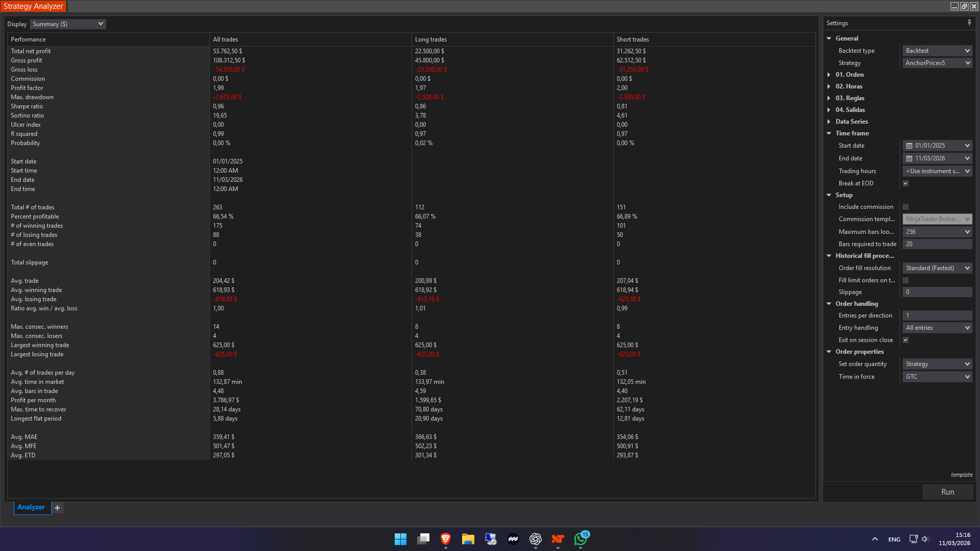Open Task View on the taskbar
This screenshot has width=980, height=551.
tap(423, 539)
